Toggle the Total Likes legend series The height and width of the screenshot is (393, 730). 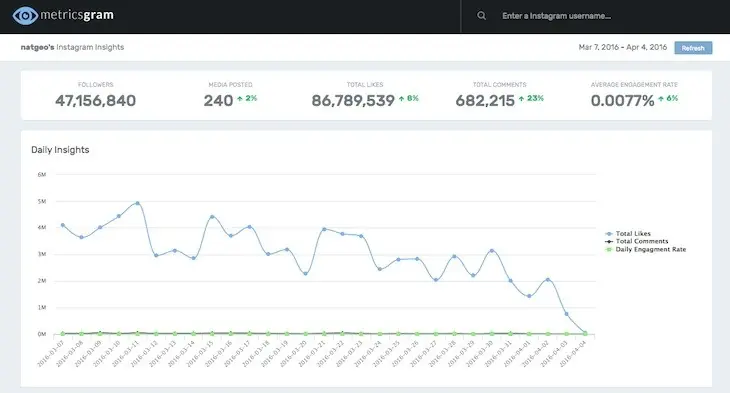click(x=628, y=234)
